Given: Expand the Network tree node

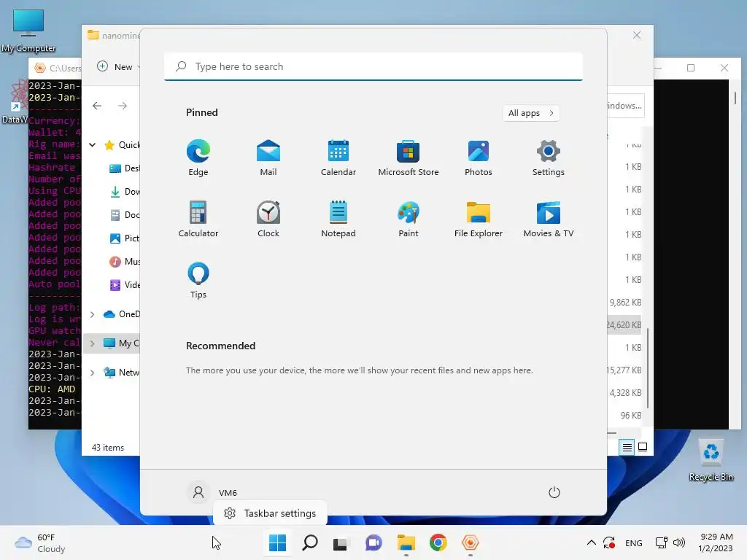Looking at the screenshot, I should [x=93, y=373].
